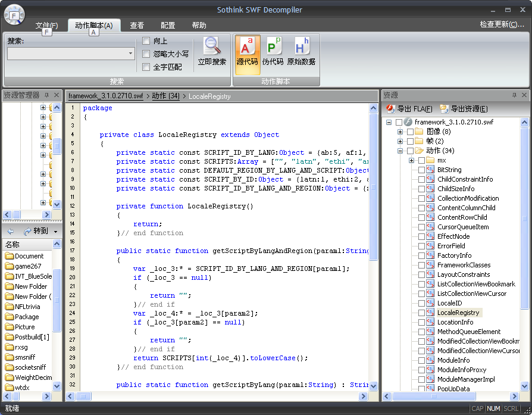The image size is (532, 415).
Task: Click the 导出资源(E) export resources button
Action: point(464,109)
